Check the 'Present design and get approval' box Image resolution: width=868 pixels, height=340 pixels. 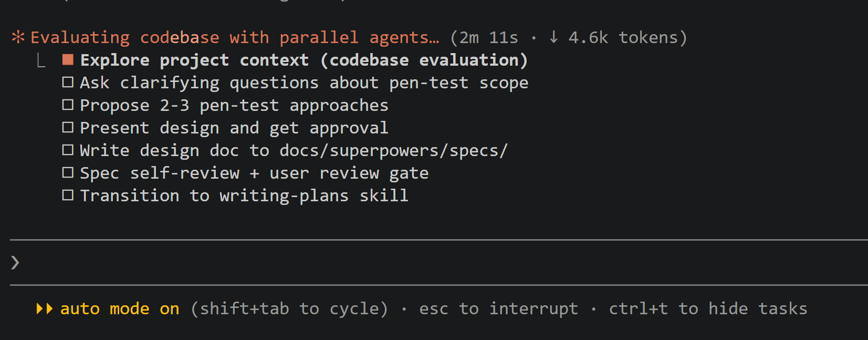68,128
